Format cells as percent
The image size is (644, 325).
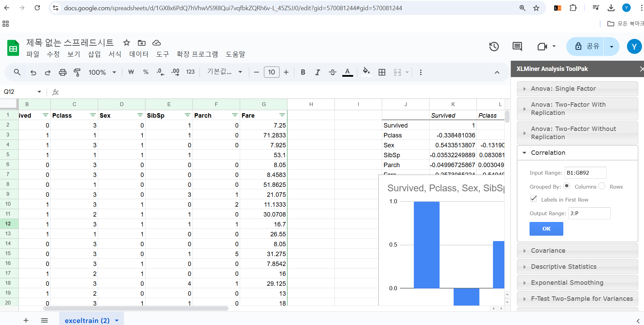tap(146, 72)
